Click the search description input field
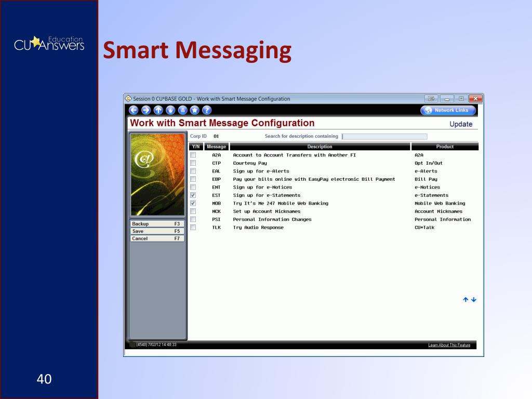532x399 pixels. pos(384,137)
